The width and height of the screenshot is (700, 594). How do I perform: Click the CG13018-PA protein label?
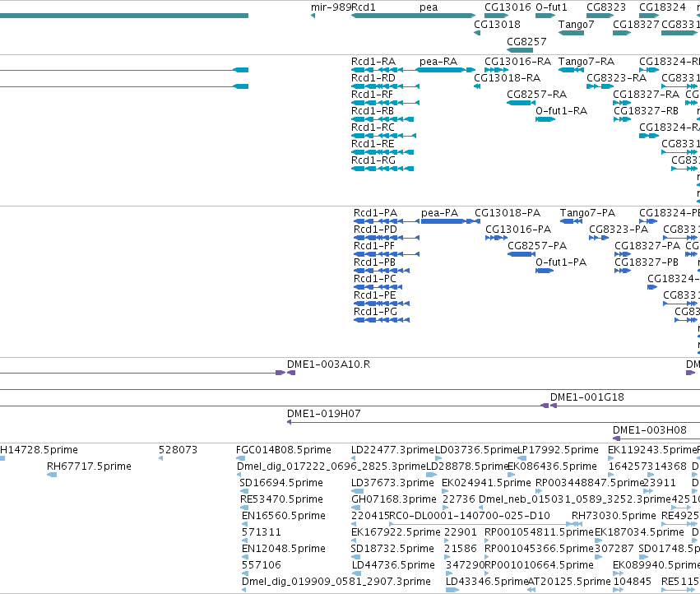click(x=508, y=212)
